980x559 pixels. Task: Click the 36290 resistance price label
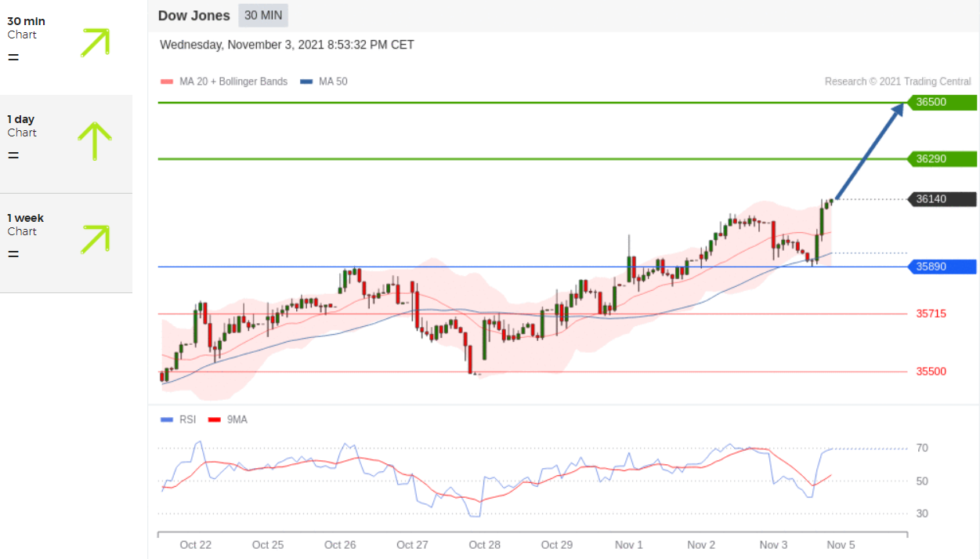(941, 159)
